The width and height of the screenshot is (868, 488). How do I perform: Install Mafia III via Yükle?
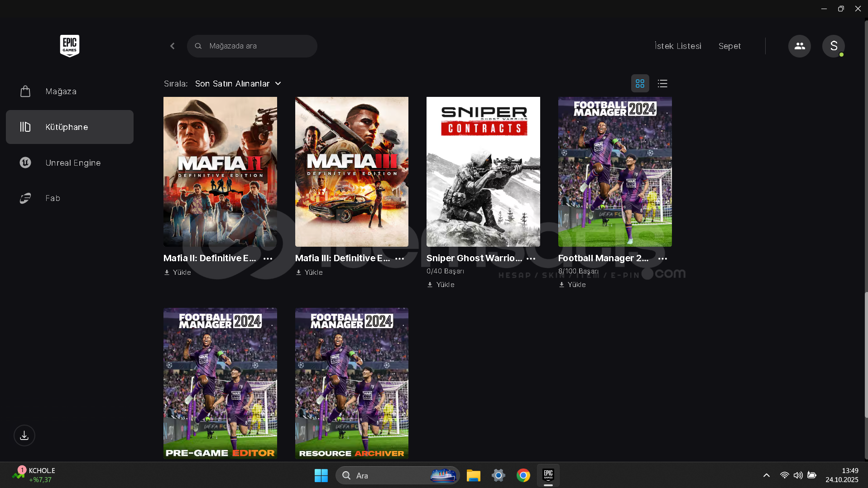[309, 273]
